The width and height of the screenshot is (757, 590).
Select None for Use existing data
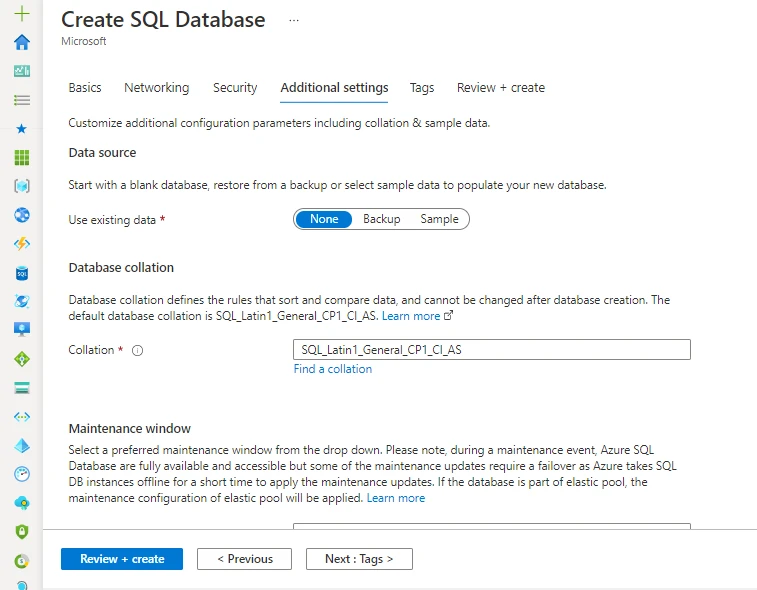(x=324, y=219)
